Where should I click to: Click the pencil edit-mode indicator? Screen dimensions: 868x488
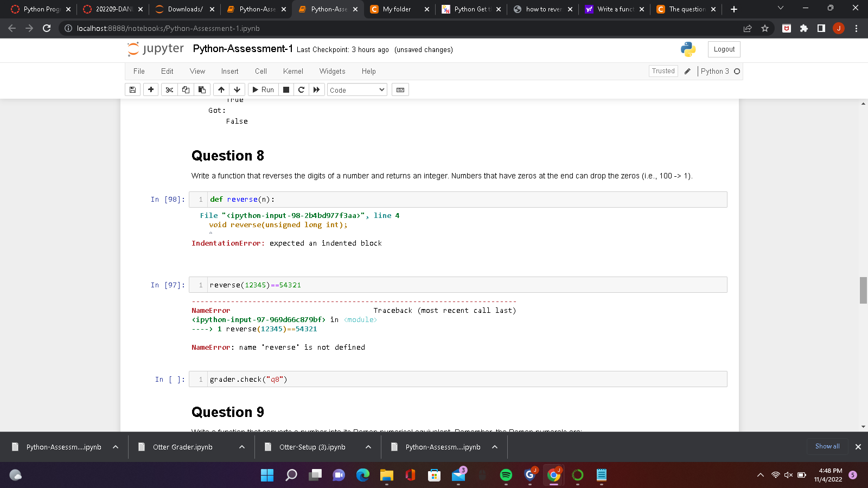687,71
